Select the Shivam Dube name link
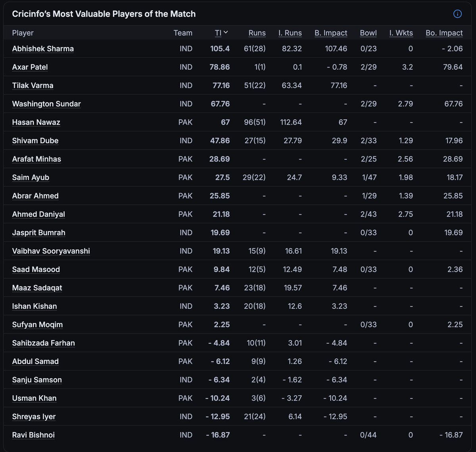 (35, 140)
